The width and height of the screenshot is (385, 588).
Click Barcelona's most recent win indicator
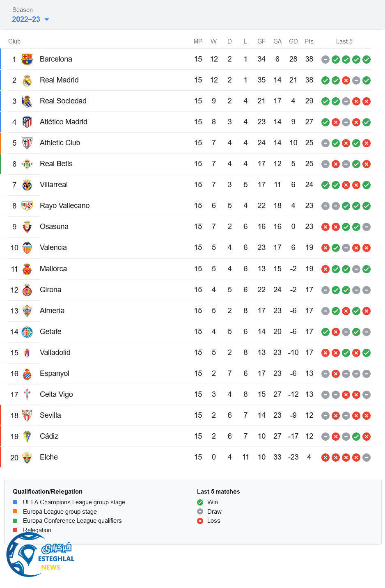(x=367, y=59)
